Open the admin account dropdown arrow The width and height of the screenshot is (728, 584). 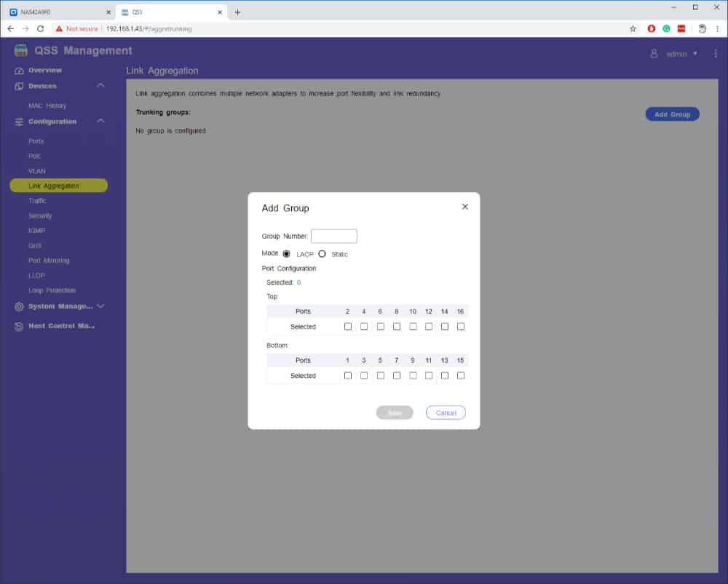(695, 53)
